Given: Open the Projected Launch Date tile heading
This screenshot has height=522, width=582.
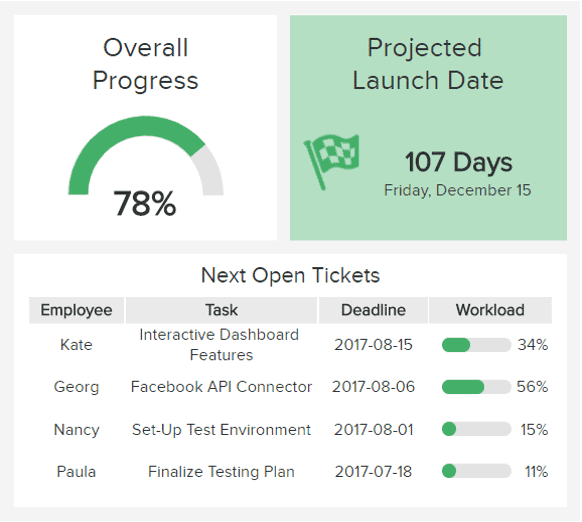Looking at the screenshot, I should pyautogui.click(x=428, y=64).
